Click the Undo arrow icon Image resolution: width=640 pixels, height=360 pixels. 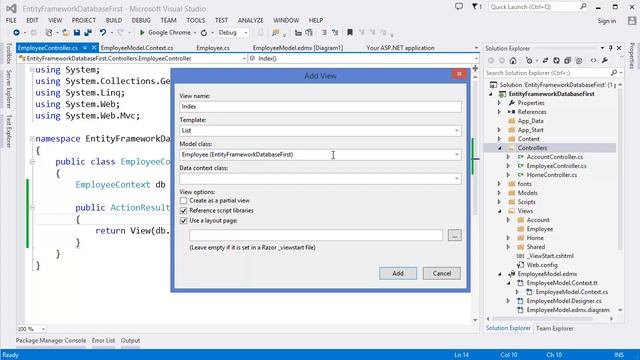point(103,32)
